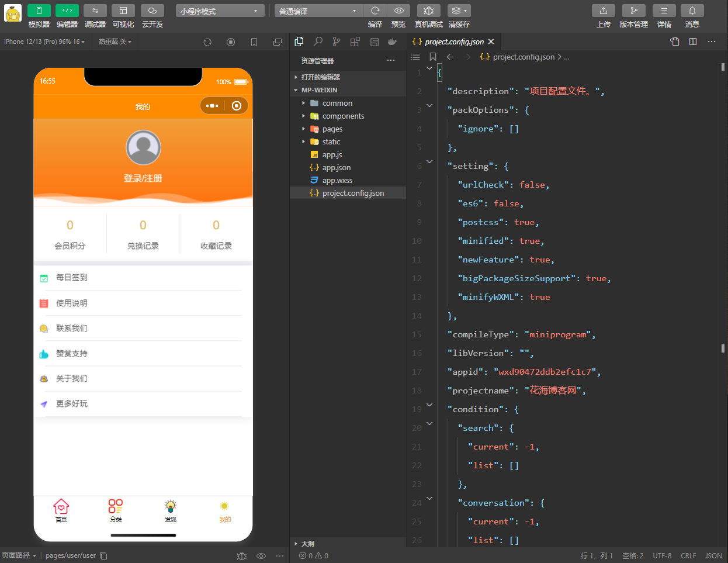The width and height of the screenshot is (728, 563).
Task: Open the source control branch icon
Action: [337, 42]
